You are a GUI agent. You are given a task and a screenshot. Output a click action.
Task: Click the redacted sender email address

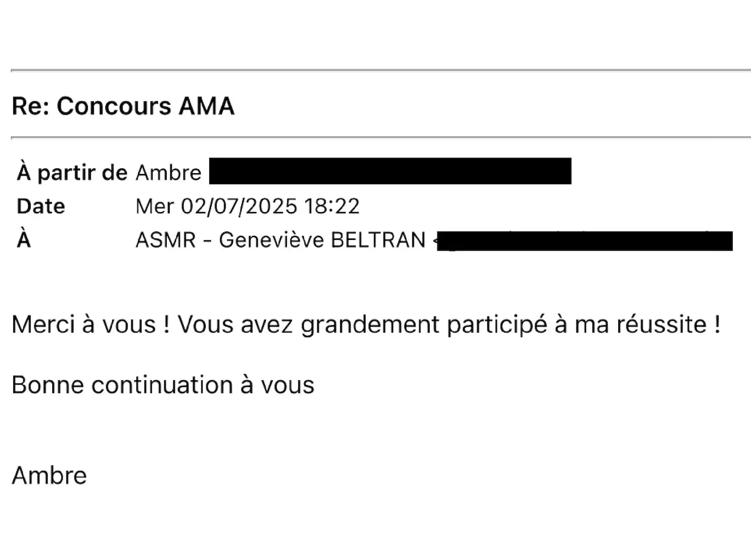[x=390, y=171]
